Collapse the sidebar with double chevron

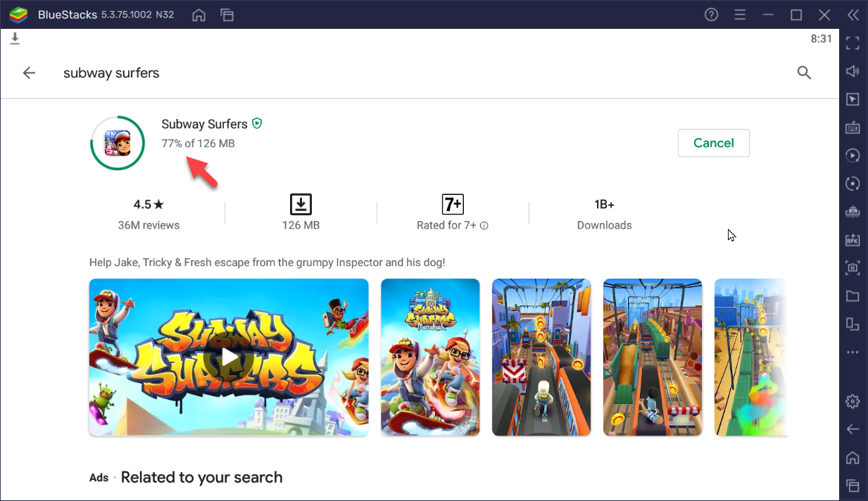click(x=853, y=15)
